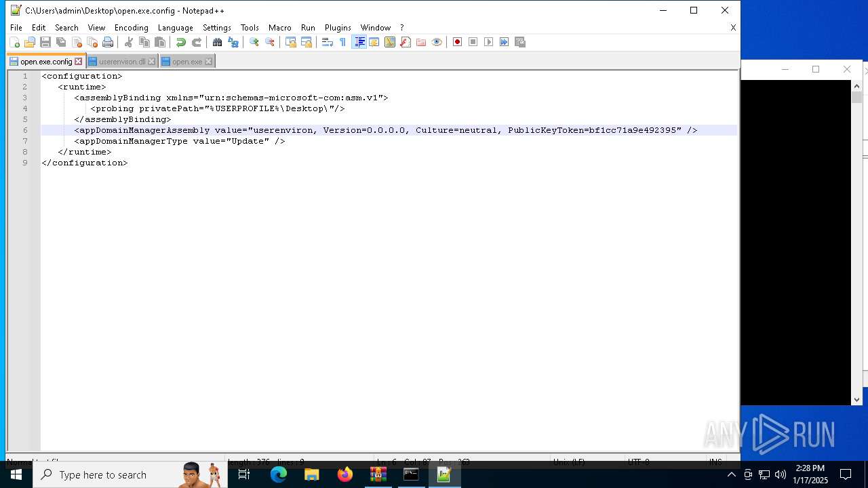Screen dimensions: 868x488
Task: Click the Playback macro icon
Action: (x=489, y=42)
